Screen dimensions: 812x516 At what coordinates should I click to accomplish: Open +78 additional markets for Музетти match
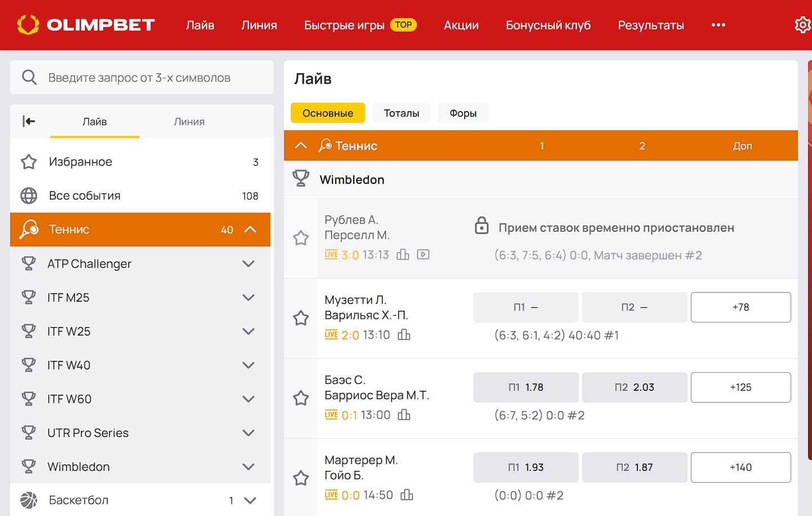pos(741,307)
